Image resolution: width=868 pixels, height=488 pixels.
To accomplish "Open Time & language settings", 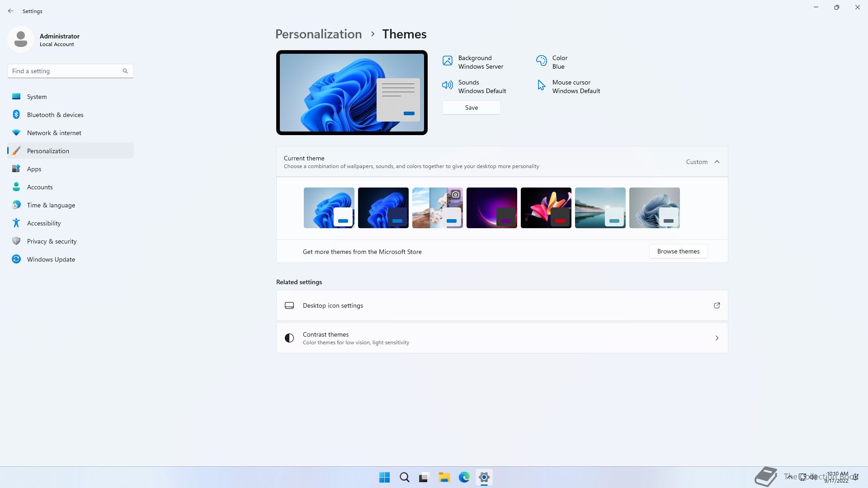I will [x=71, y=205].
